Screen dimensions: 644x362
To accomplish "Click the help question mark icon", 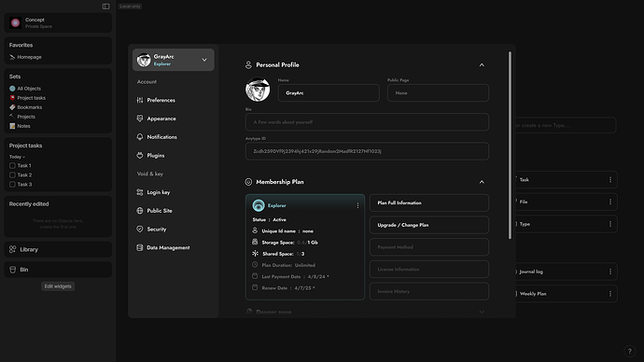I will pos(630,352).
